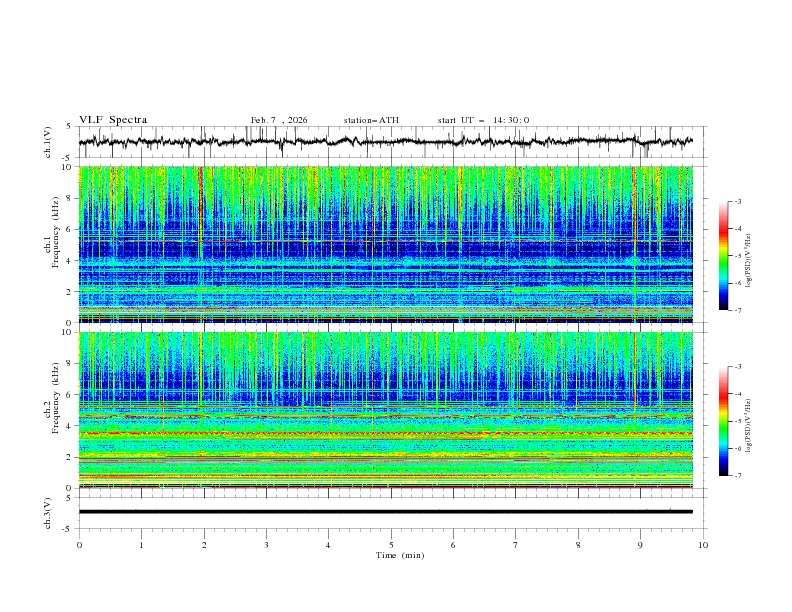Click the ch.1 spectrogram "4" kHz tick label
Screen dimensions: 792x612
point(70,261)
